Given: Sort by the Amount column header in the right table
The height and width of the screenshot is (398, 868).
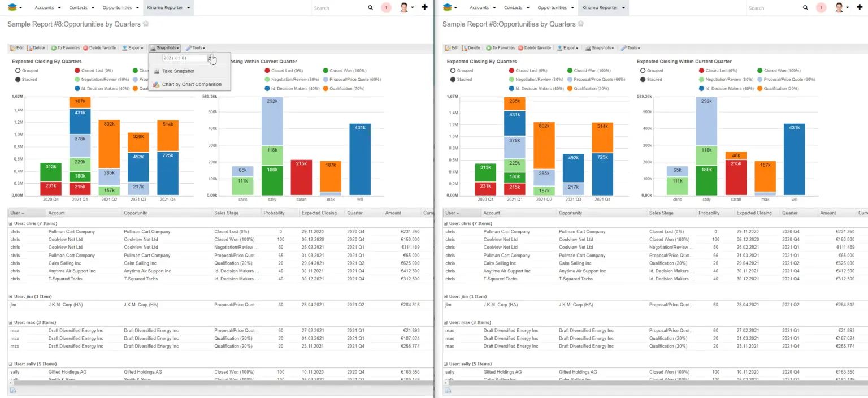Looking at the screenshot, I should click(828, 213).
